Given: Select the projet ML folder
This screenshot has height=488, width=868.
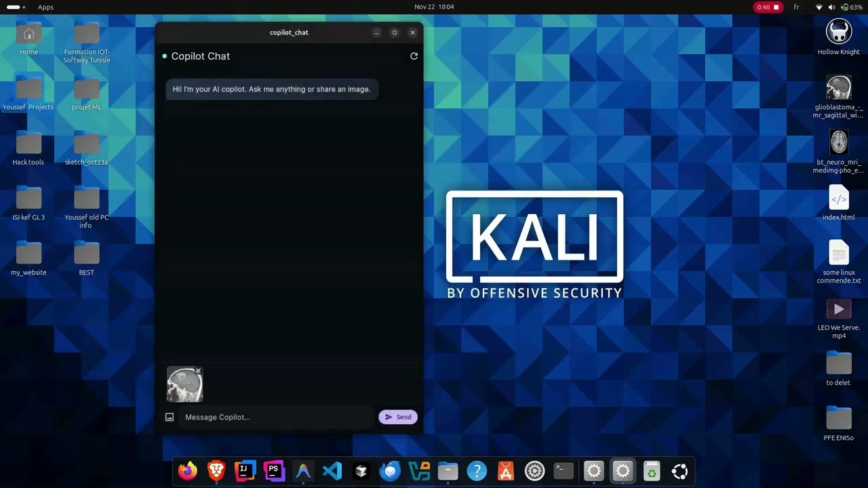Looking at the screenshot, I should tap(87, 94).
